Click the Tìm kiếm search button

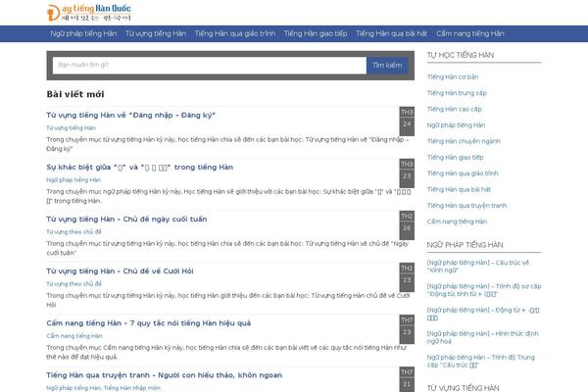387,66
